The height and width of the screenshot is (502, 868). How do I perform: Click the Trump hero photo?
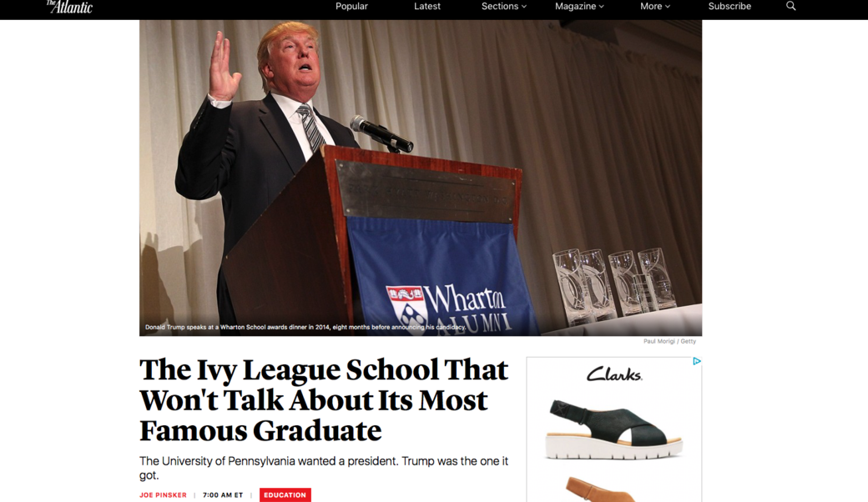pyautogui.click(x=421, y=178)
